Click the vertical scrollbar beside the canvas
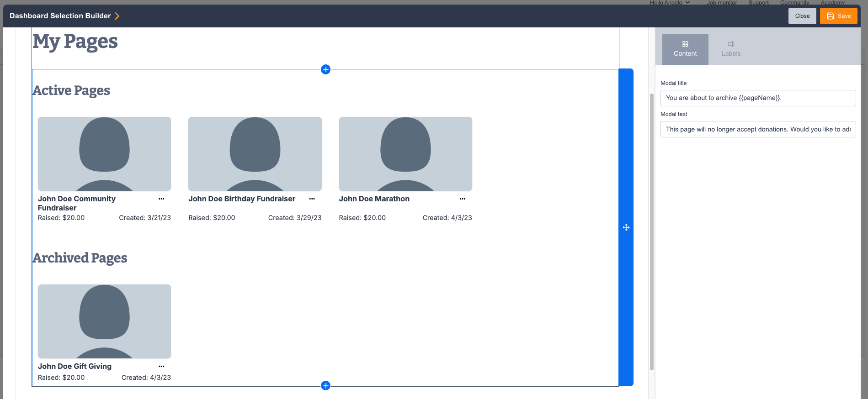The image size is (868, 399). [652, 232]
